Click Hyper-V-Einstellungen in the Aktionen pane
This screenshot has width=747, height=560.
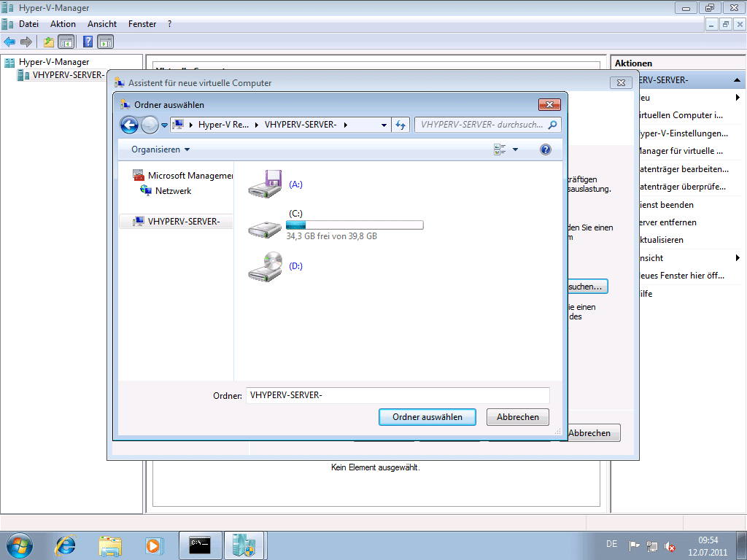(683, 133)
